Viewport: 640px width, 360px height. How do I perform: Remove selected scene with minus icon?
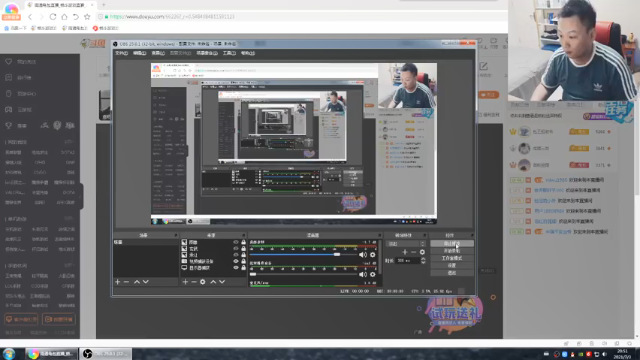point(127,282)
